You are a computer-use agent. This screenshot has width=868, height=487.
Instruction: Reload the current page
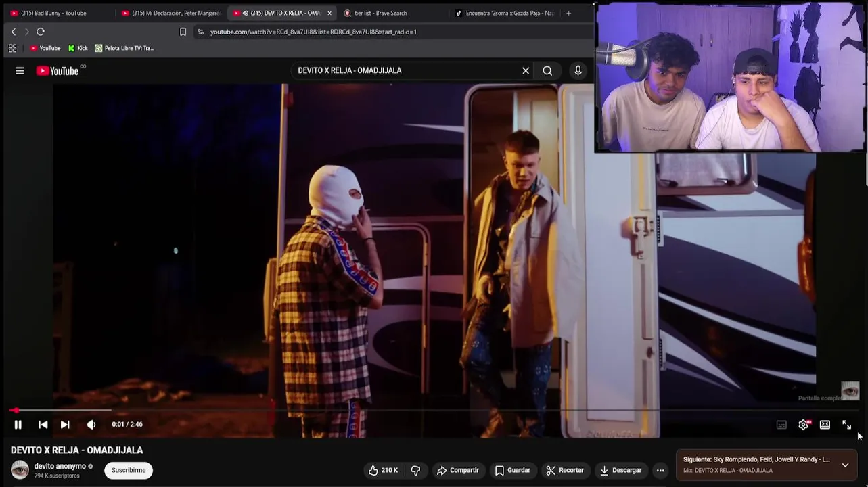[x=41, y=32]
